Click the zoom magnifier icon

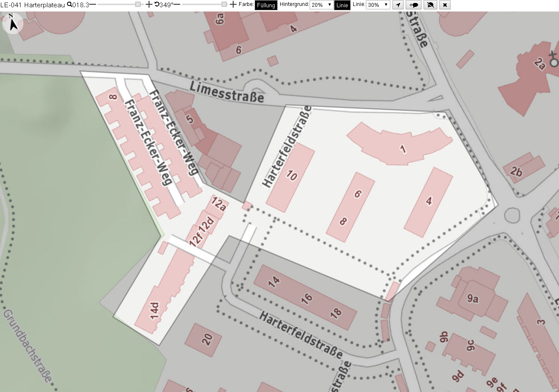70,4
